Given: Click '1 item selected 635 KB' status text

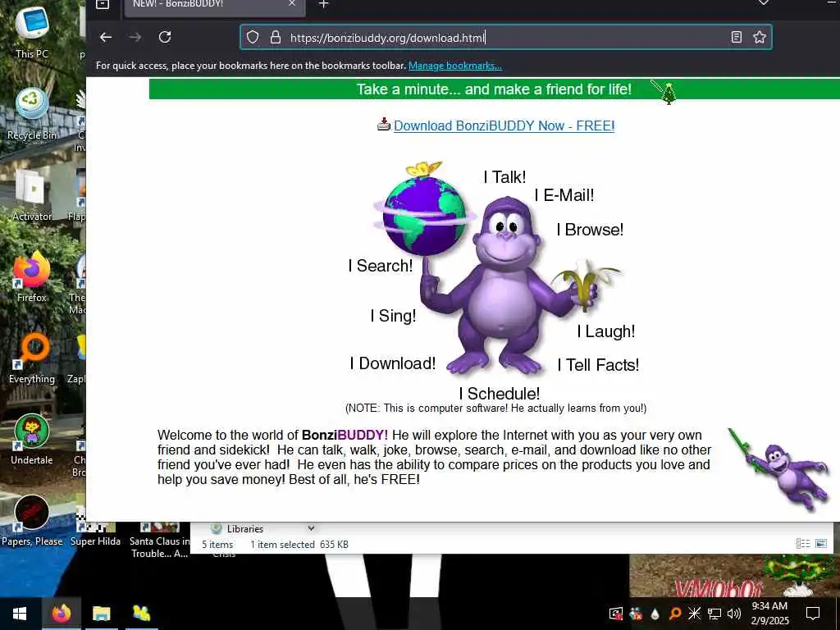Looking at the screenshot, I should [299, 545].
